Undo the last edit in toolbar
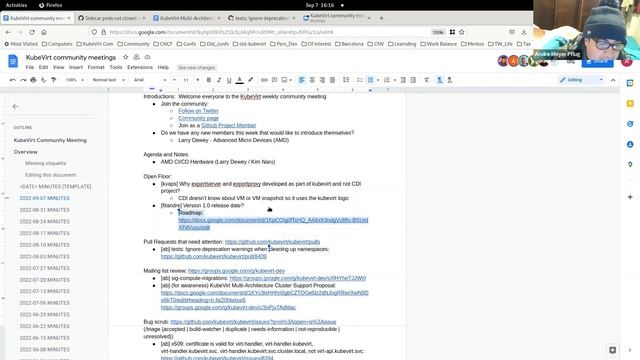This screenshot has height=360, width=640. (x=13, y=80)
